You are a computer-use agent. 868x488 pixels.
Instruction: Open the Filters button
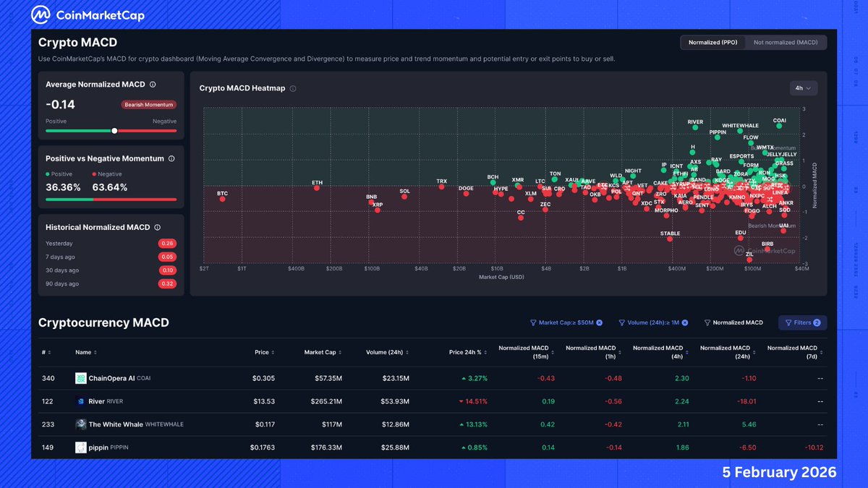[x=802, y=323]
